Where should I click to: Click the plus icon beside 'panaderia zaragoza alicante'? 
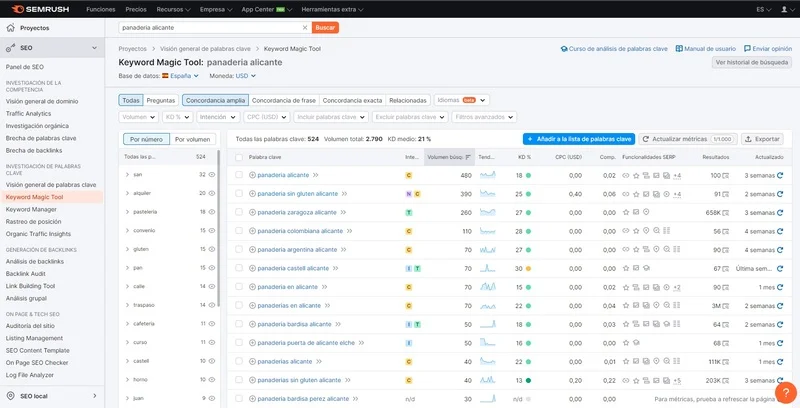[x=252, y=213]
